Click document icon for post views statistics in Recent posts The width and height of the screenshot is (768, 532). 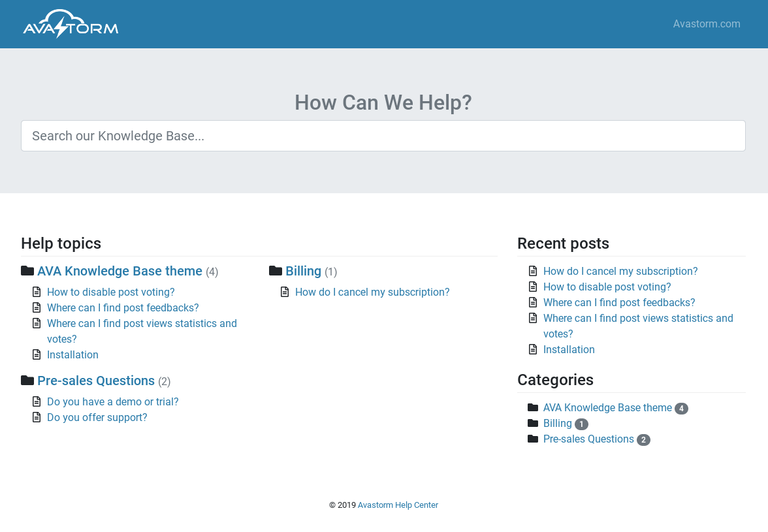(533, 318)
